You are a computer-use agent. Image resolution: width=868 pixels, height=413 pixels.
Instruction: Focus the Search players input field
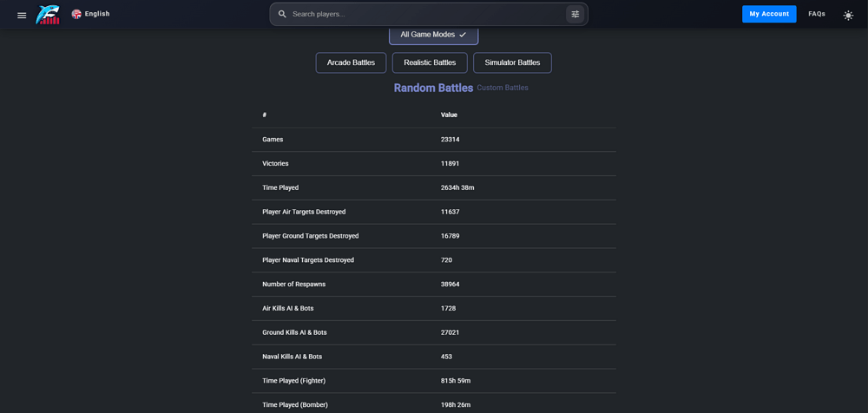click(x=425, y=14)
